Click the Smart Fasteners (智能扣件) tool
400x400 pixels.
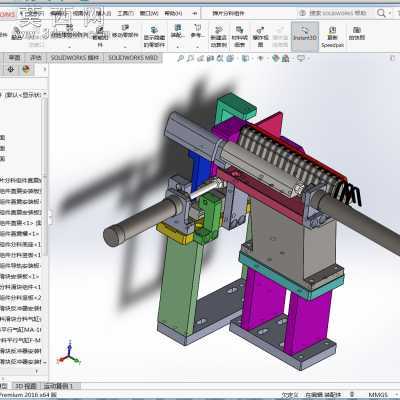point(100,36)
